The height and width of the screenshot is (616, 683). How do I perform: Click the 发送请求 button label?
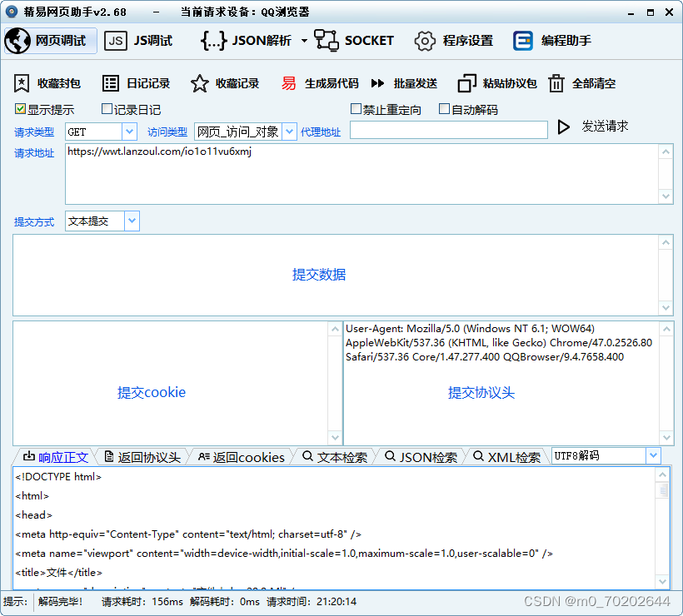click(605, 127)
